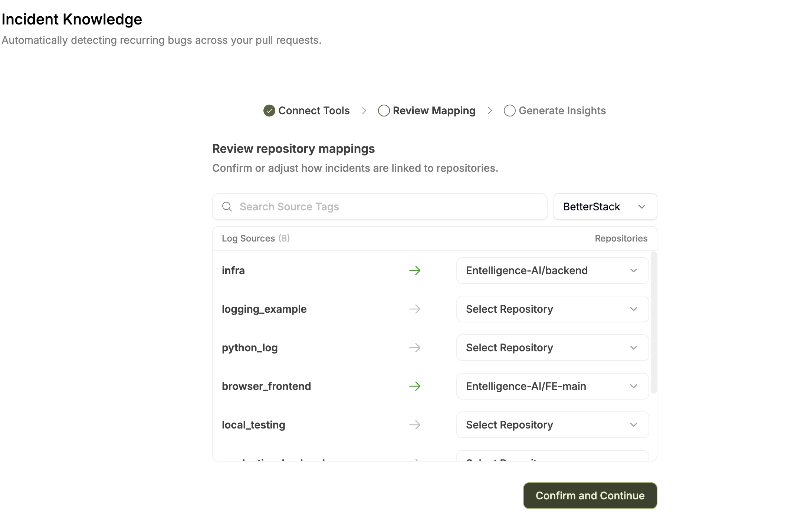This screenshot has height=532, width=791.
Task: Click the green arrow next to infra source
Action: (415, 270)
